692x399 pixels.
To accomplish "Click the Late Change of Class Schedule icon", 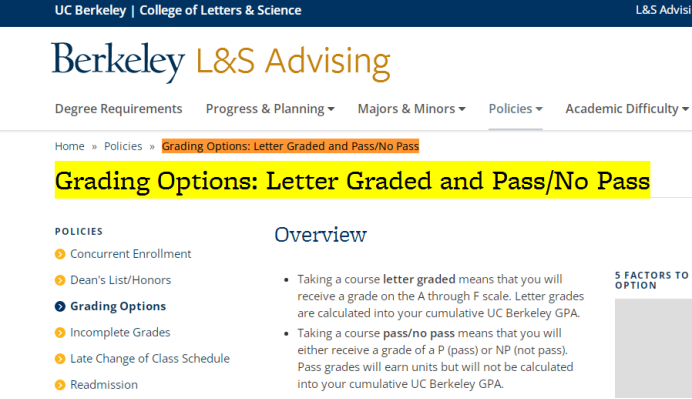I will click(60, 359).
